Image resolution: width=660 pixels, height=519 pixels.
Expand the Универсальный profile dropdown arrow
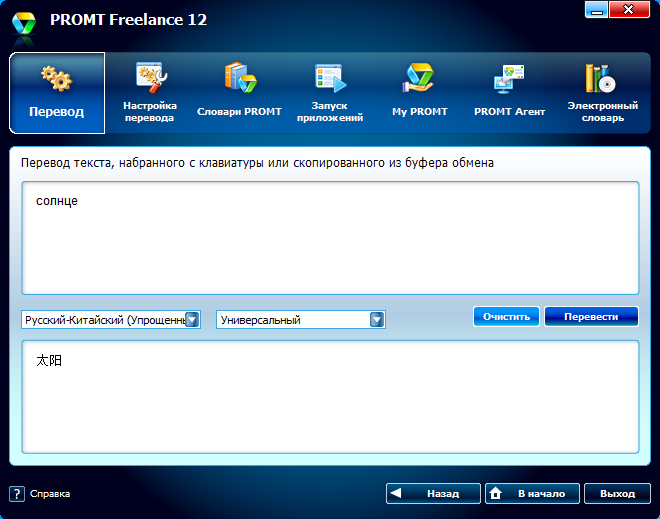tap(377, 320)
